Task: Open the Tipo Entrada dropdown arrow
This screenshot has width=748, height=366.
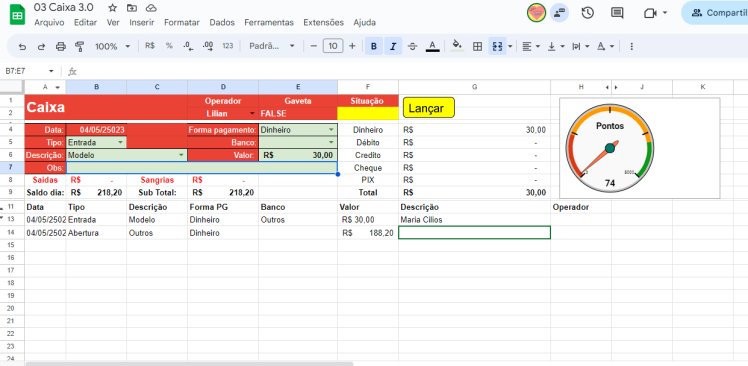Action: coord(120,142)
